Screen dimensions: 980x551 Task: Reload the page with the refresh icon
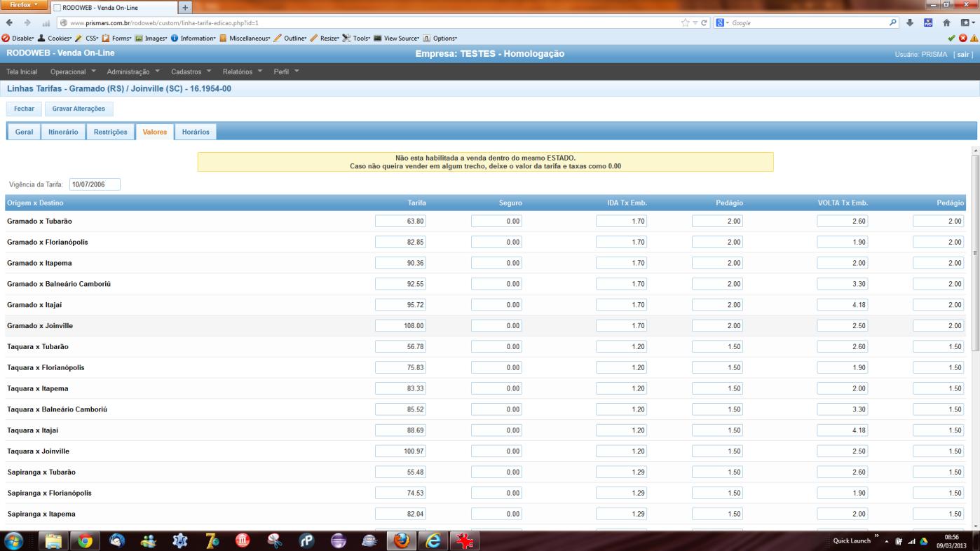[704, 22]
